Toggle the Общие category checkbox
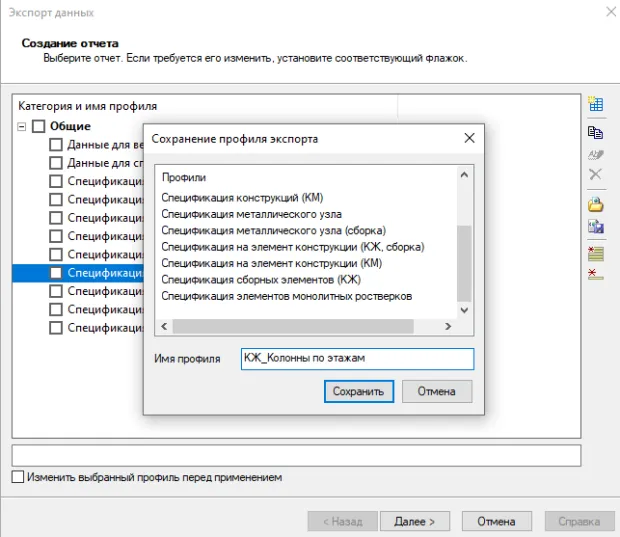The width and height of the screenshot is (620, 537). (x=39, y=126)
